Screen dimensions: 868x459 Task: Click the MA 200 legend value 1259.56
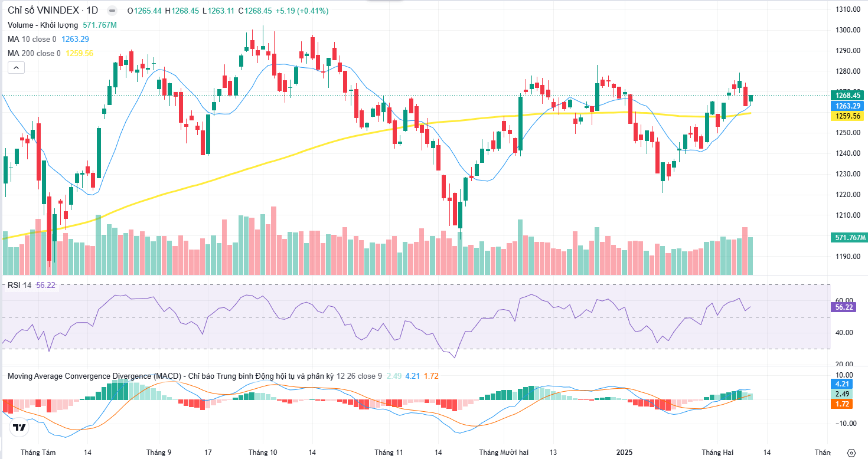click(79, 53)
